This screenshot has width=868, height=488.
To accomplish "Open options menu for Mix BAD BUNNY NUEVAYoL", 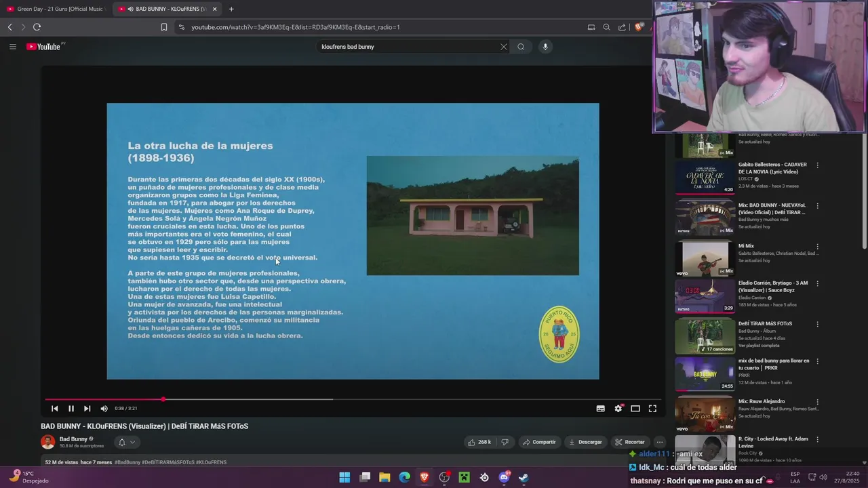I will pyautogui.click(x=817, y=205).
